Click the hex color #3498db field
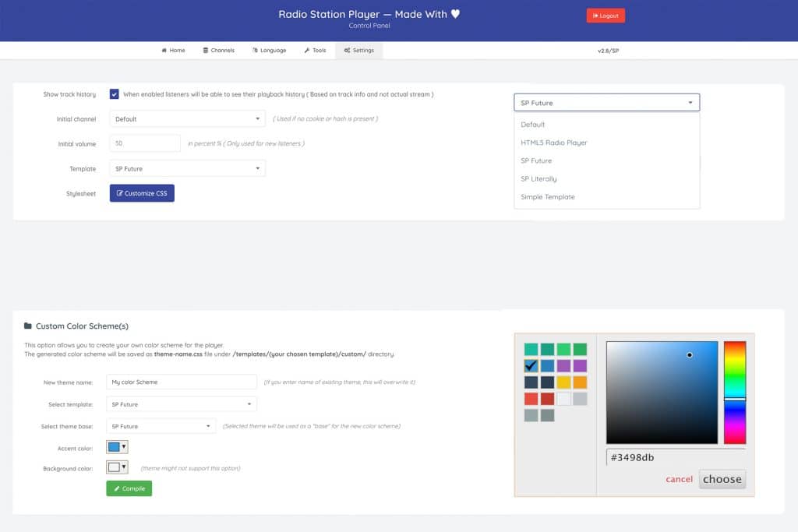Image resolution: width=798 pixels, height=532 pixels. pyautogui.click(x=676, y=457)
